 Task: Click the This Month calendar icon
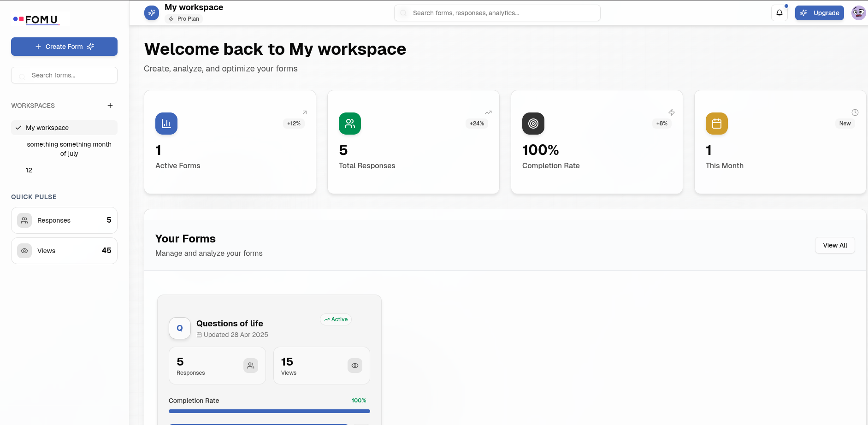coord(717,124)
